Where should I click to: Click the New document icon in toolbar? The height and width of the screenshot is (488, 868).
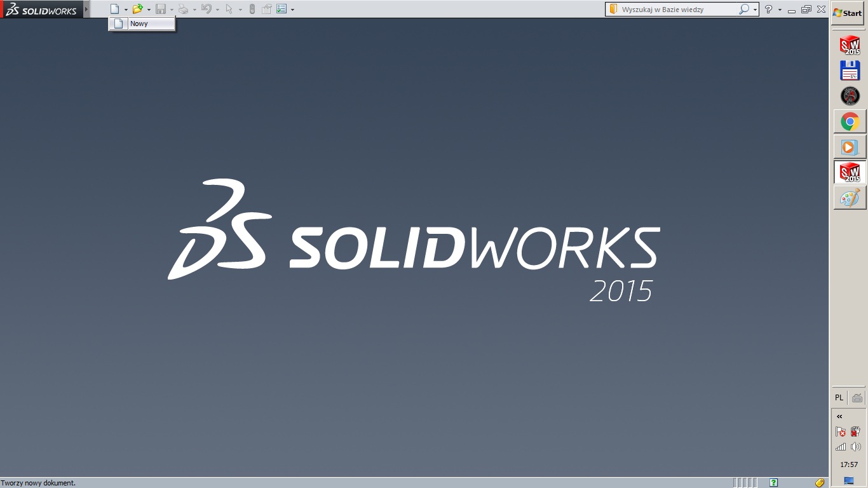(114, 9)
